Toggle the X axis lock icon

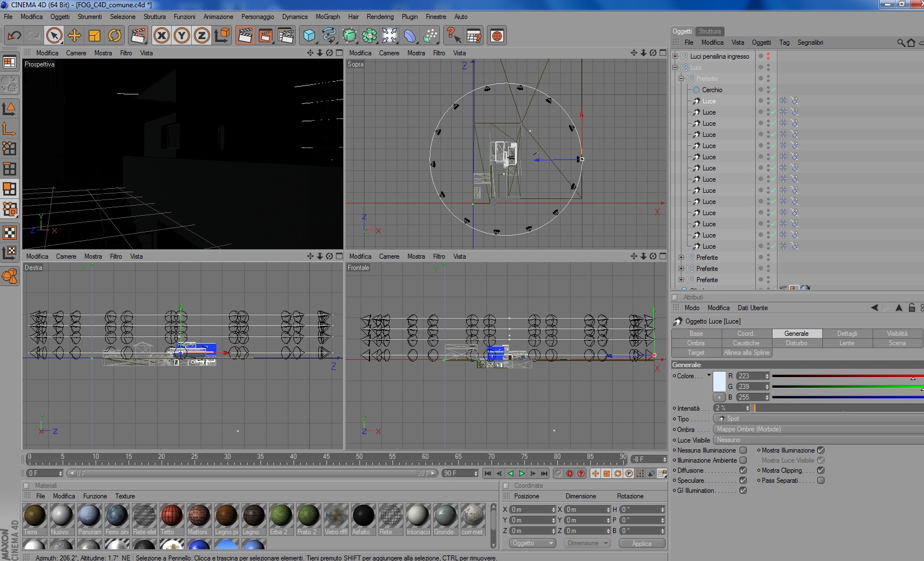pyautogui.click(x=162, y=36)
